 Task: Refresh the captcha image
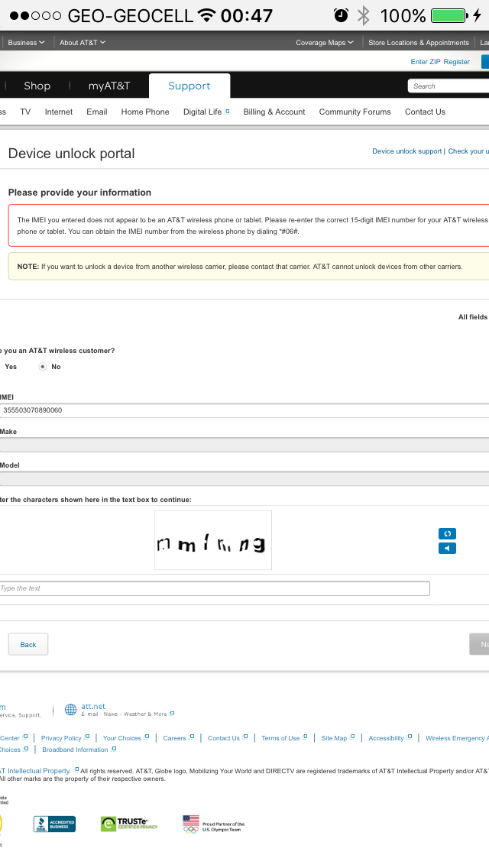click(447, 533)
